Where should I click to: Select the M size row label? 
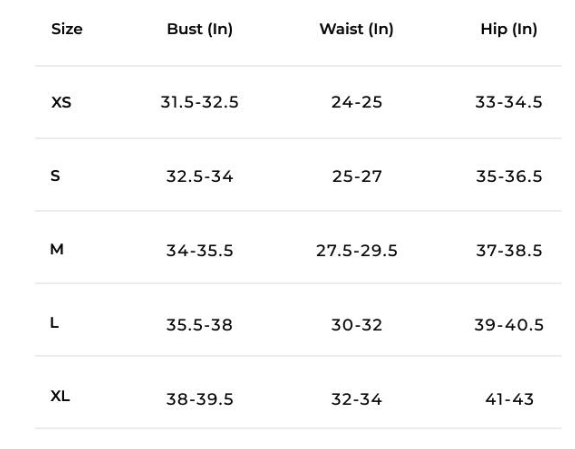57,249
